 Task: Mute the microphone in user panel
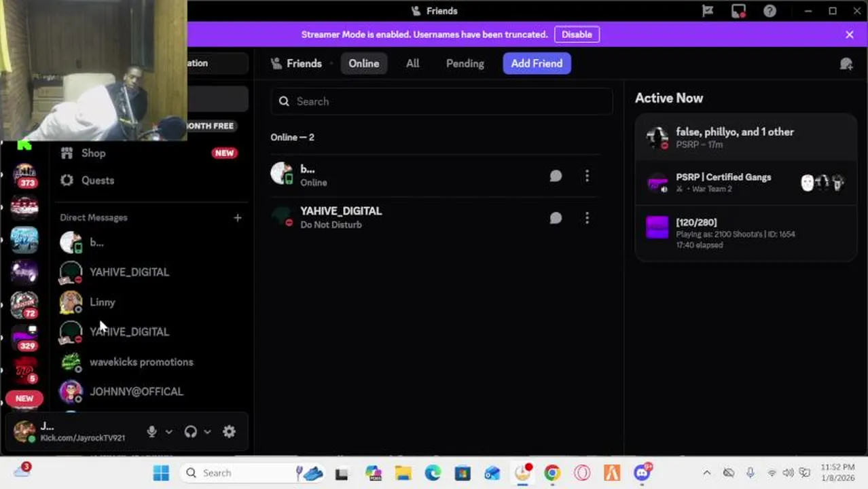tap(151, 431)
